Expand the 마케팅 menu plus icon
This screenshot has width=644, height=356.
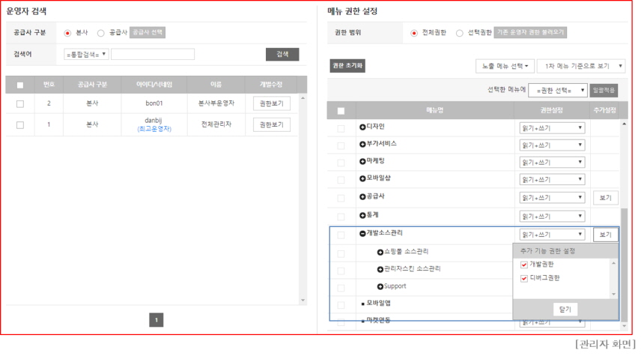click(362, 162)
